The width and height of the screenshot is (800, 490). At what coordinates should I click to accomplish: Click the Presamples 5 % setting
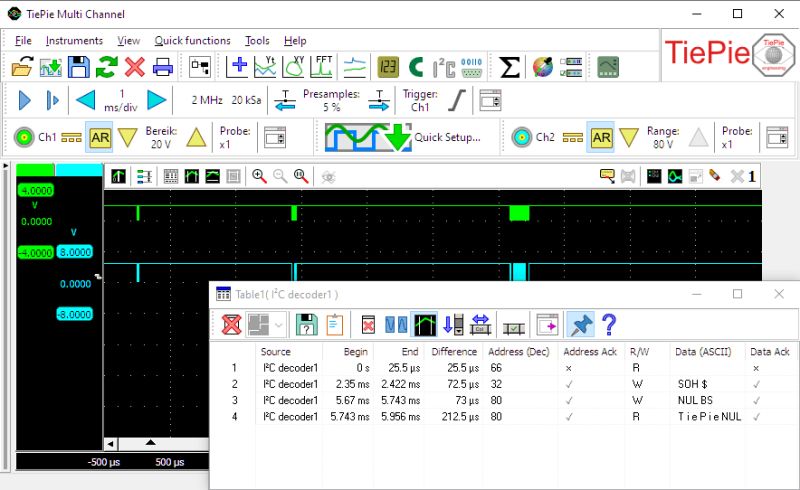[x=332, y=100]
